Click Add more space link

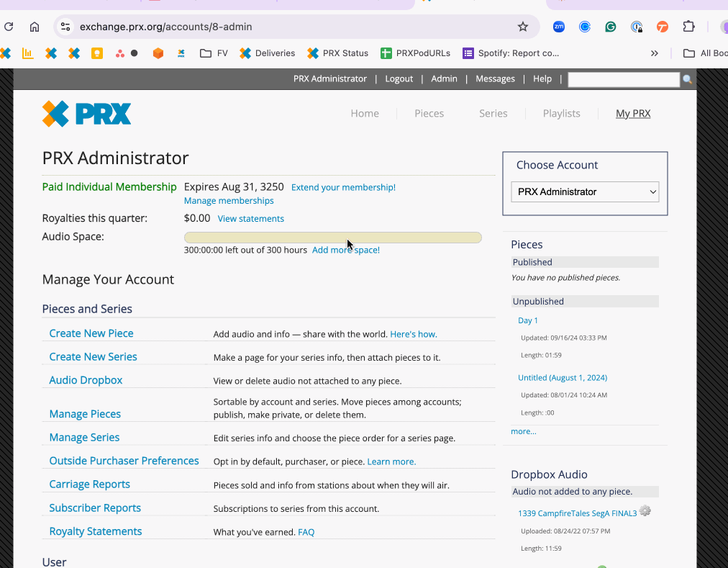tap(346, 250)
